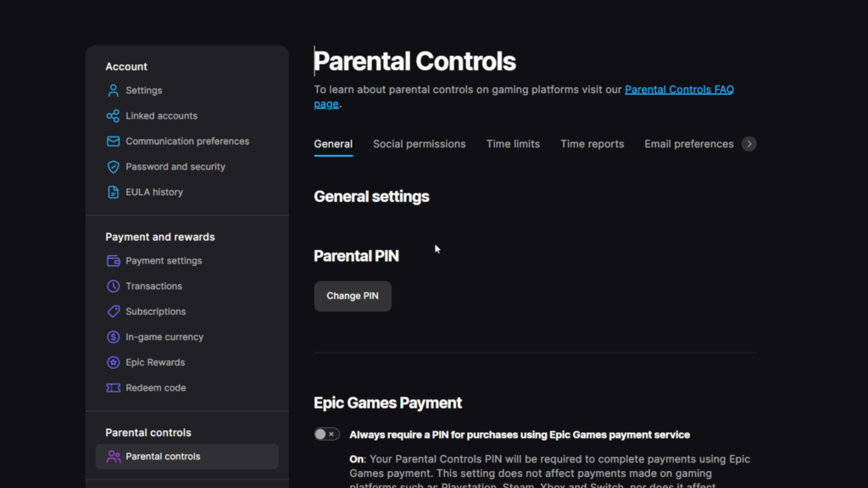Image resolution: width=868 pixels, height=488 pixels.
Task: Switch to Time limits tab
Action: pos(513,144)
